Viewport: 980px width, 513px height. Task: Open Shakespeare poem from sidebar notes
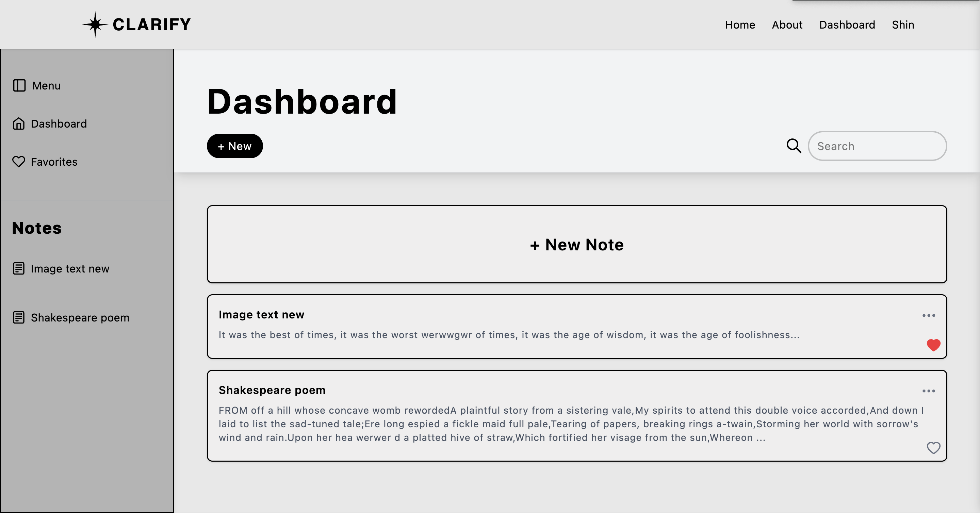(80, 317)
